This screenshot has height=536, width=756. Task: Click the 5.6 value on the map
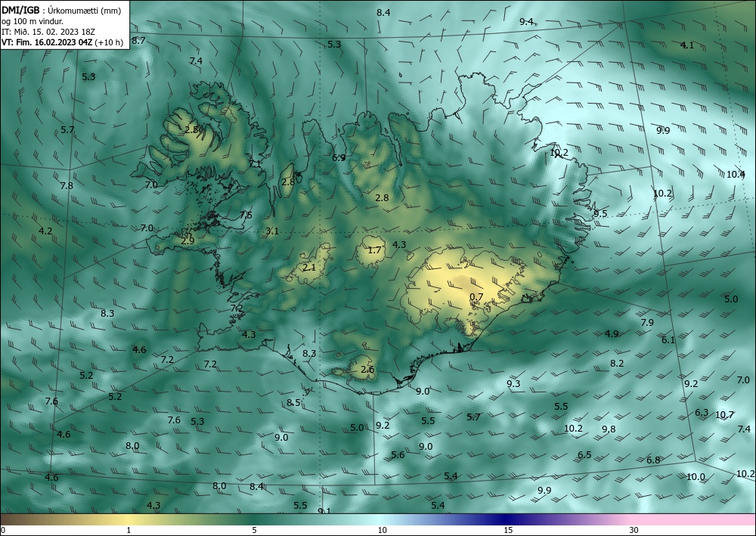click(x=398, y=454)
